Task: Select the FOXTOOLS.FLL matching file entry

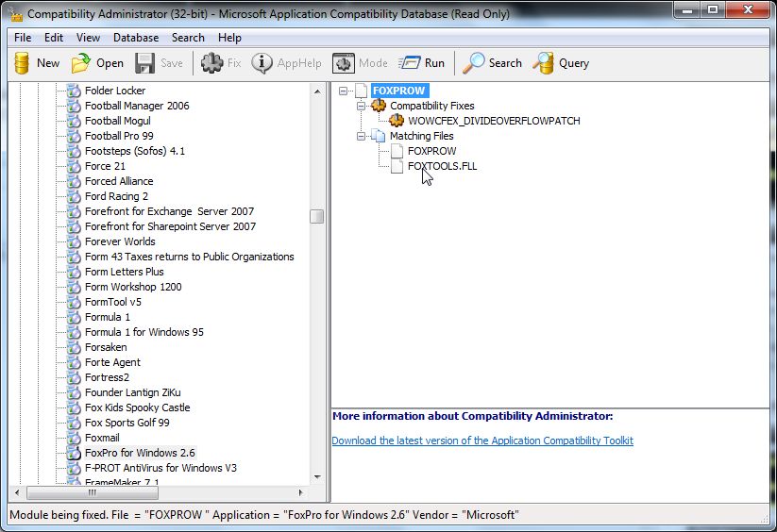Action: pyautogui.click(x=442, y=166)
